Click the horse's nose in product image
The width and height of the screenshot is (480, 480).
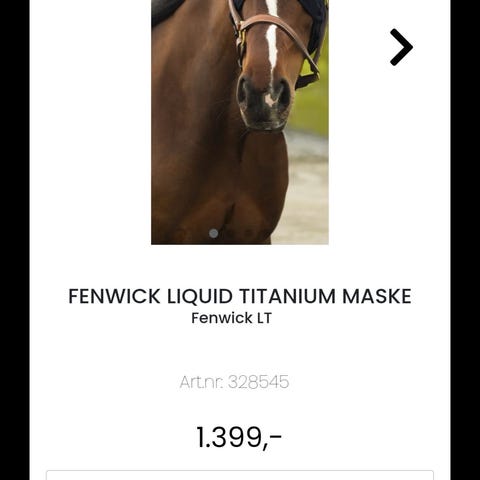pos(264,103)
